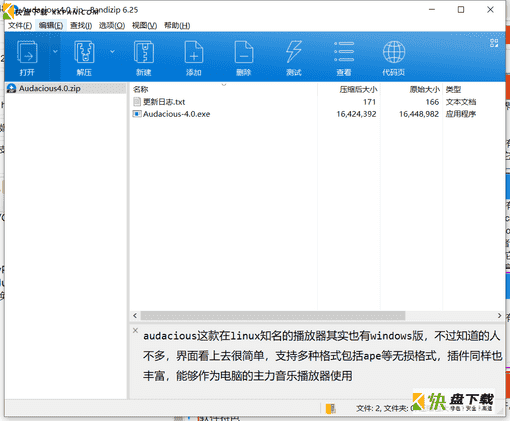Maximize the Bandizip window

[x=461, y=10]
